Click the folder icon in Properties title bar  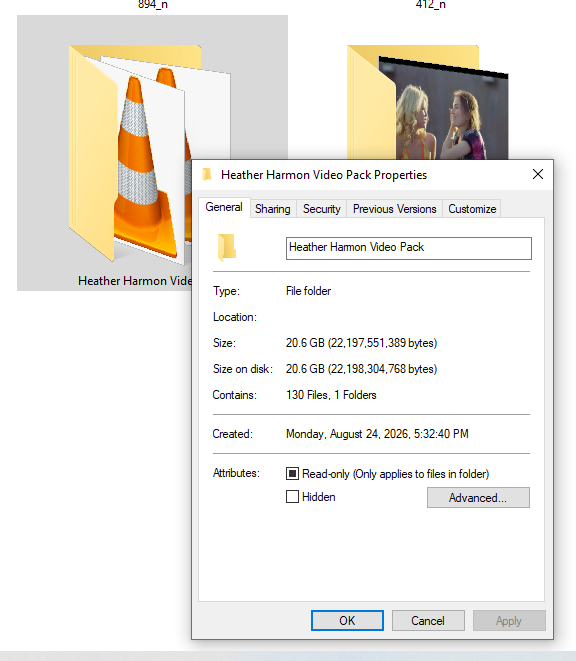[x=207, y=174]
